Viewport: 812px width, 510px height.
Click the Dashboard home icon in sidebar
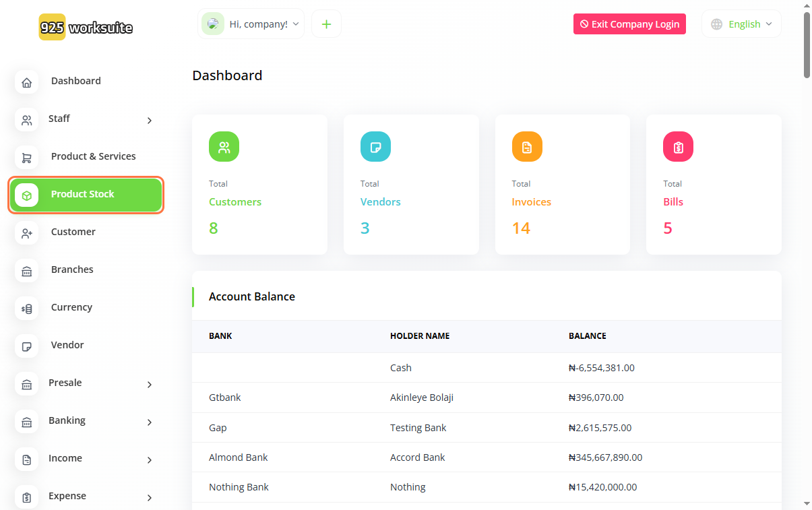26,83
